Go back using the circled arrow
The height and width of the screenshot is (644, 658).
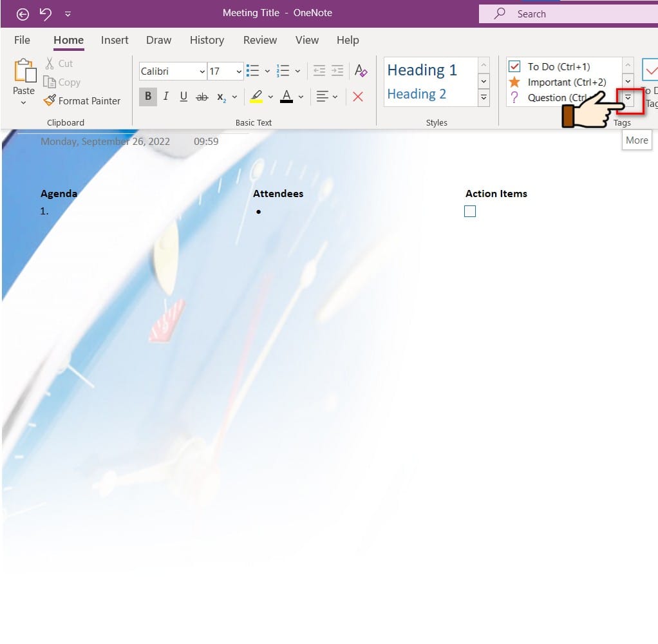23,14
